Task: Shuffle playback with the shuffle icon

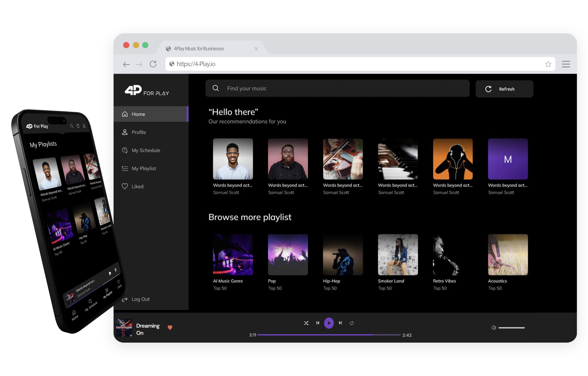Action: click(306, 323)
